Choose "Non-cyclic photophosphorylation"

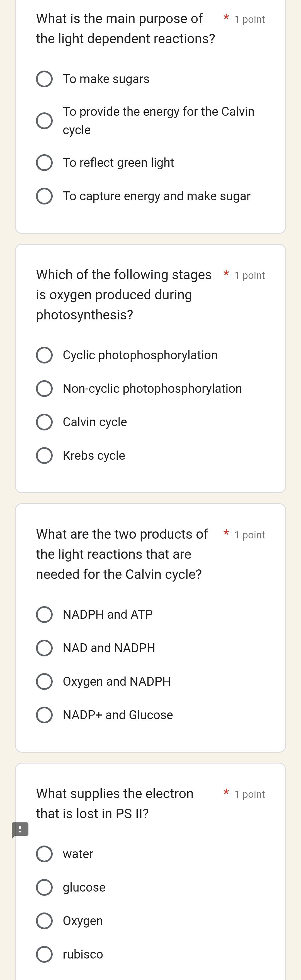click(x=45, y=388)
